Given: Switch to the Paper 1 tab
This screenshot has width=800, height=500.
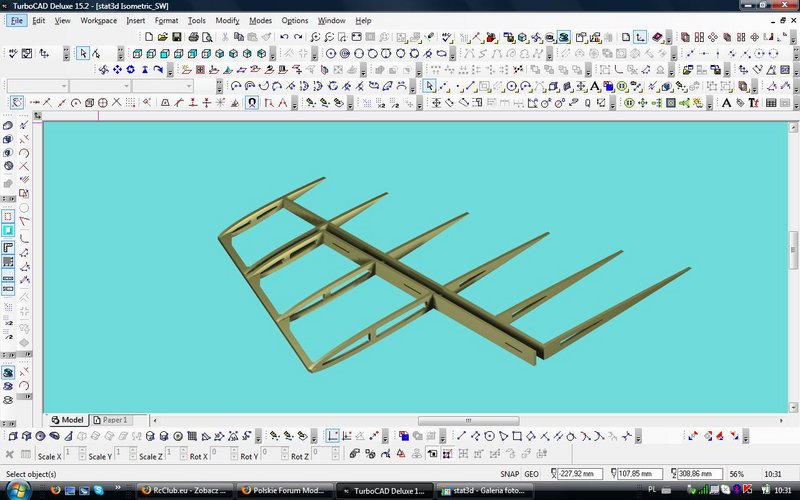Looking at the screenshot, I should click(x=114, y=420).
